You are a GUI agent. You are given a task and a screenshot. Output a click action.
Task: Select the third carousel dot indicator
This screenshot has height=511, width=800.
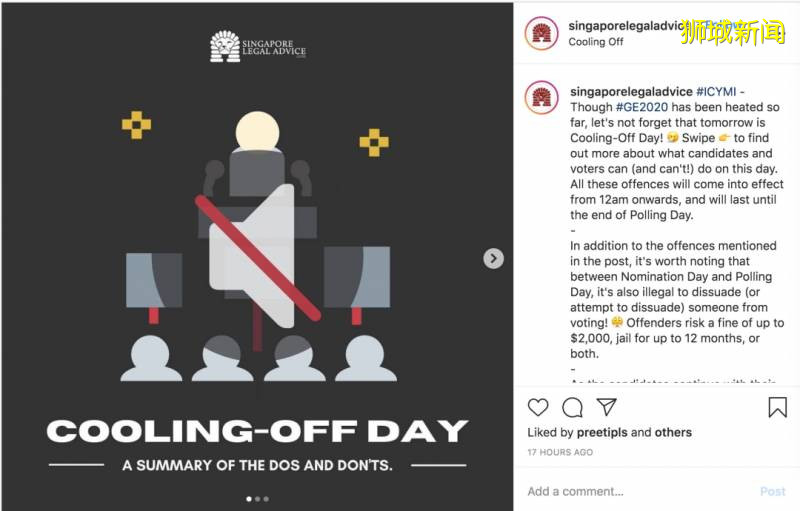(266, 498)
